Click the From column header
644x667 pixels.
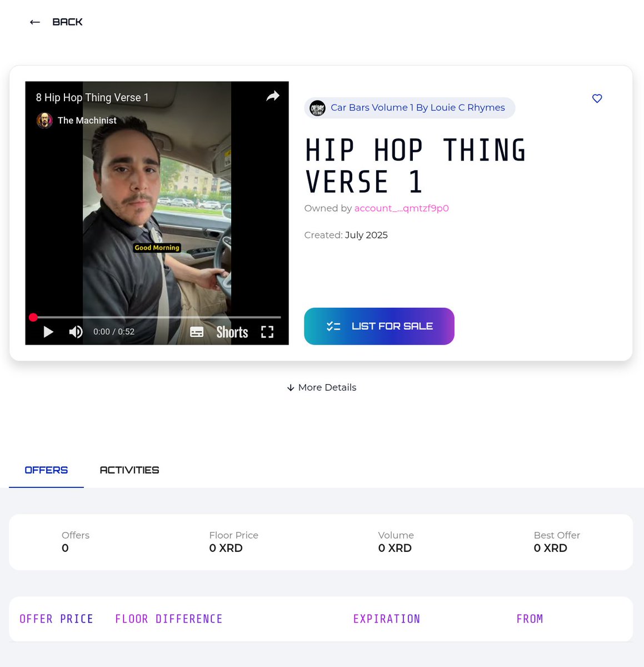pos(530,619)
